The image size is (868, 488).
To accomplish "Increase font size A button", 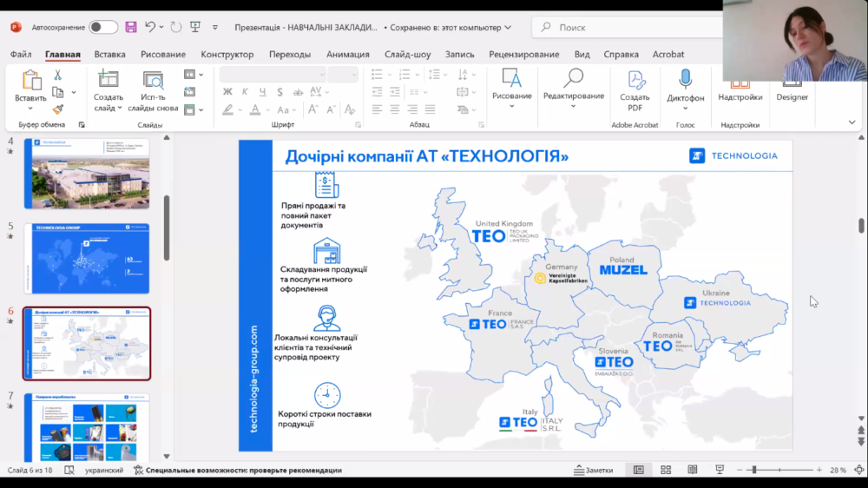I will click(x=312, y=109).
